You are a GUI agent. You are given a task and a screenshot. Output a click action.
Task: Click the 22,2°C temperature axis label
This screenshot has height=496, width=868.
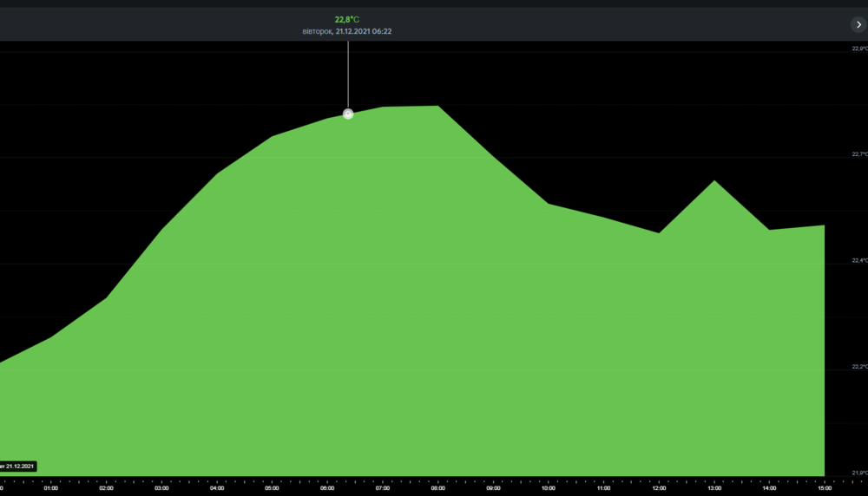click(858, 367)
